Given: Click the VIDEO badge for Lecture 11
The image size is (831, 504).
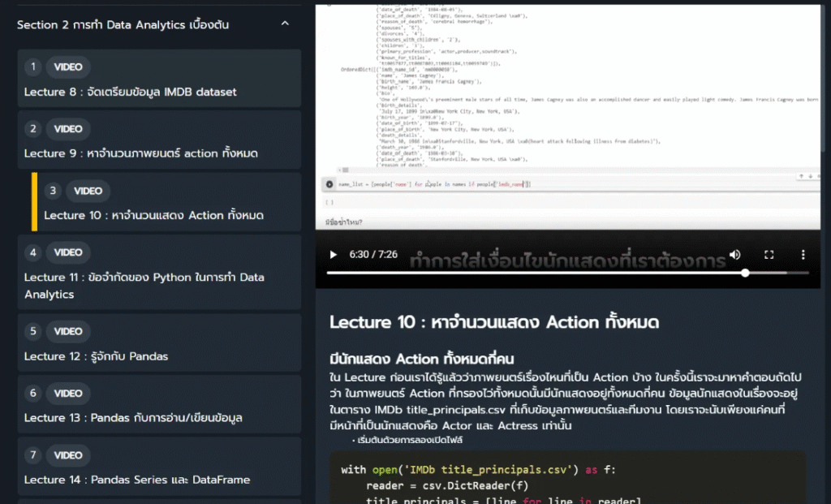Looking at the screenshot, I should click(x=68, y=252).
